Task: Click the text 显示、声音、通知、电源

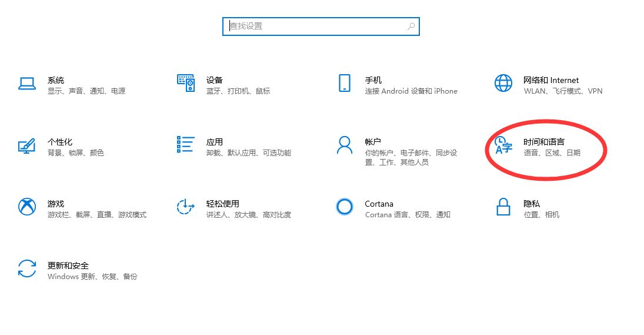Action: pos(86,91)
